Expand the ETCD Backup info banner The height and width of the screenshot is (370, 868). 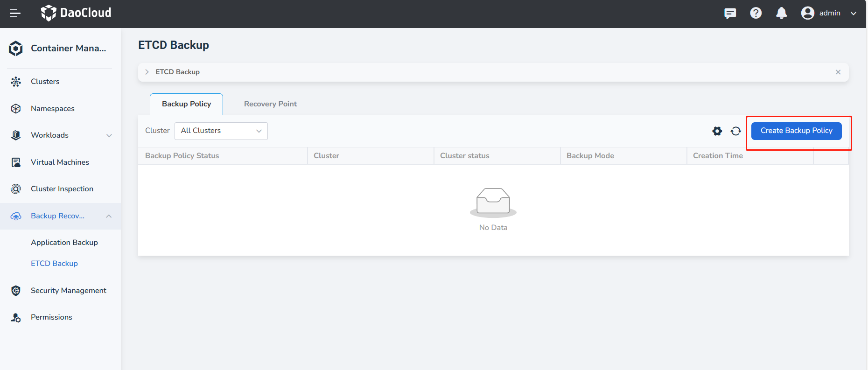pyautogui.click(x=147, y=72)
